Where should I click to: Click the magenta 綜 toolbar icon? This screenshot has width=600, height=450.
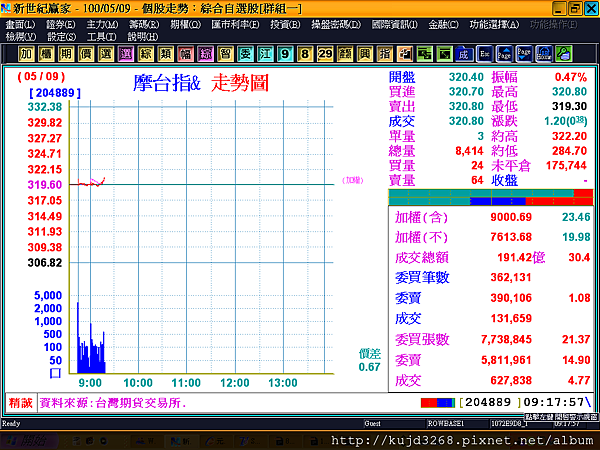coord(205,54)
